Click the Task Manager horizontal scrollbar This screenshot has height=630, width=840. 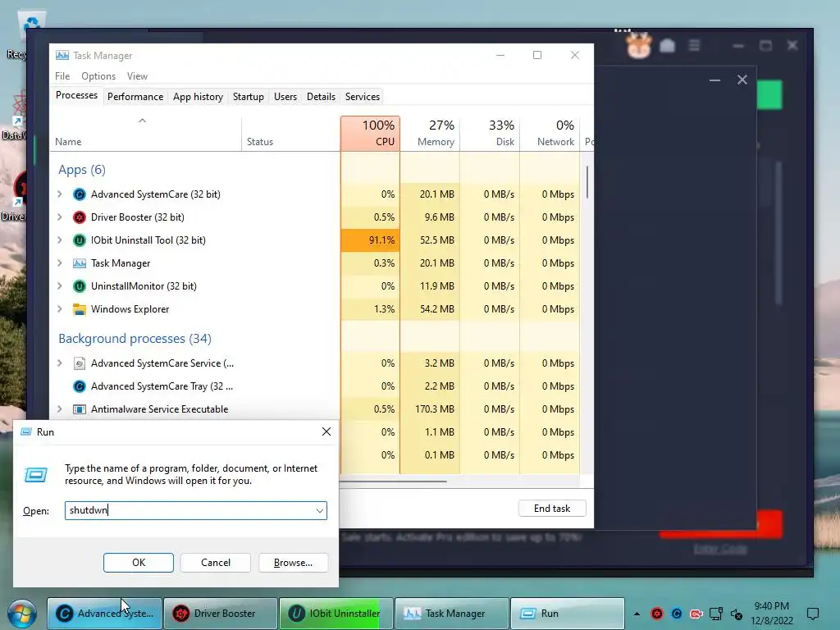pyautogui.click(x=393, y=482)
